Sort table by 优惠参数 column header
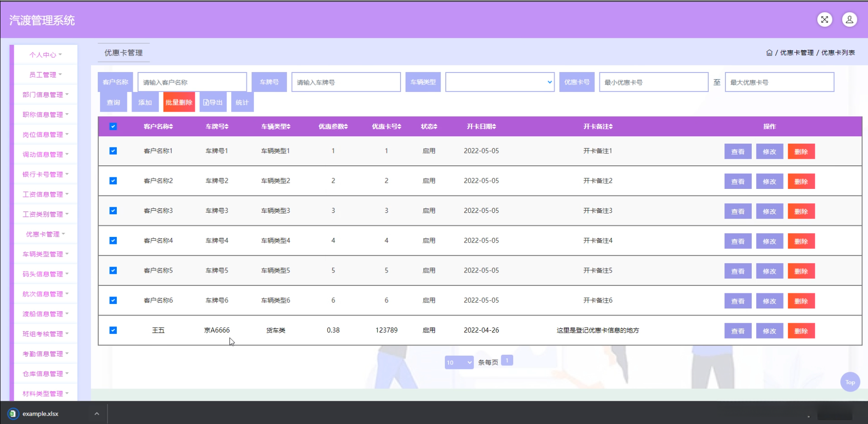This screenshot has width=868, height=424. (333, 127)
